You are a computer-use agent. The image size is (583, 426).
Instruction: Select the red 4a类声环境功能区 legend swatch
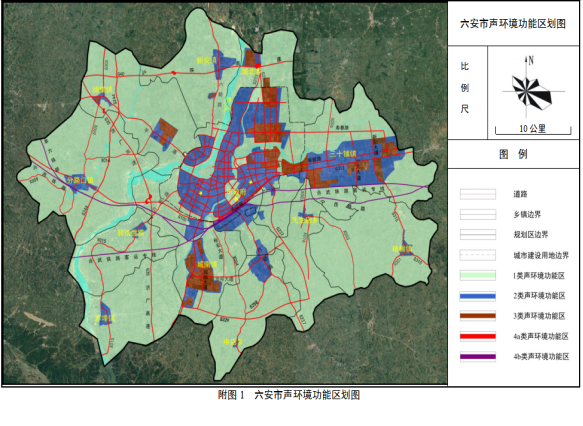(477, 336)
